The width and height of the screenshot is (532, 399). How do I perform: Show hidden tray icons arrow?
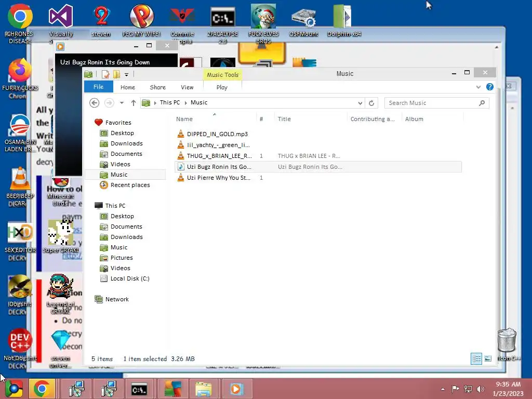(x=443, y=389)
